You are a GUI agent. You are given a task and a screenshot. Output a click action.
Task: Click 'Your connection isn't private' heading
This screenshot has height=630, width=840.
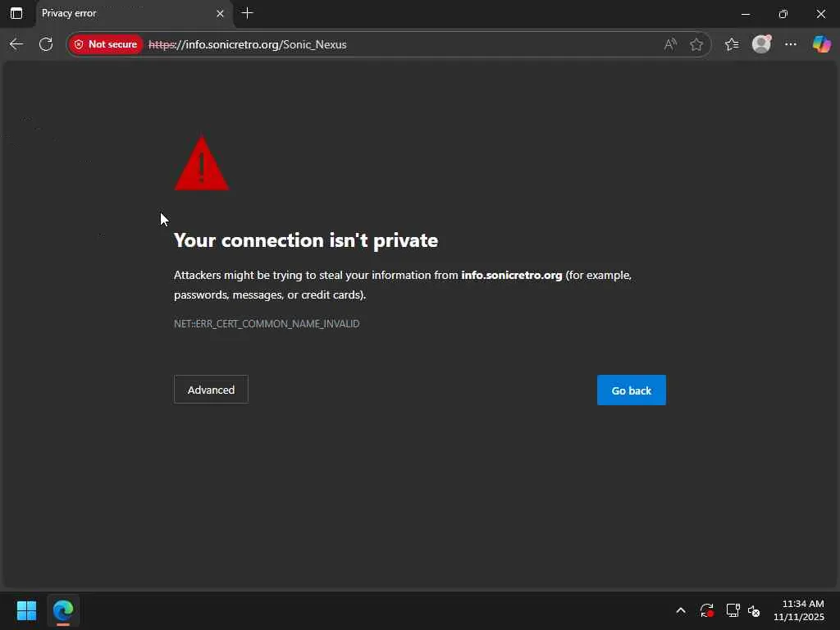tap(306, 240)
